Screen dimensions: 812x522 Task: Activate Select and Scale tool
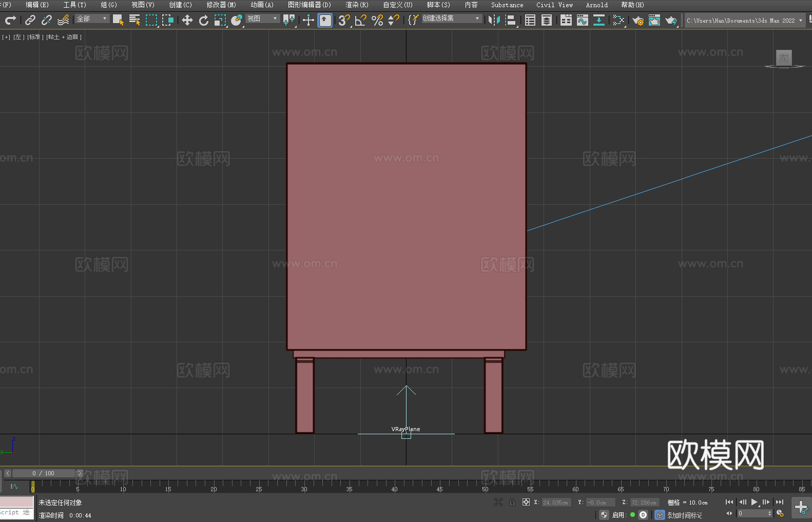click(220, 20)
